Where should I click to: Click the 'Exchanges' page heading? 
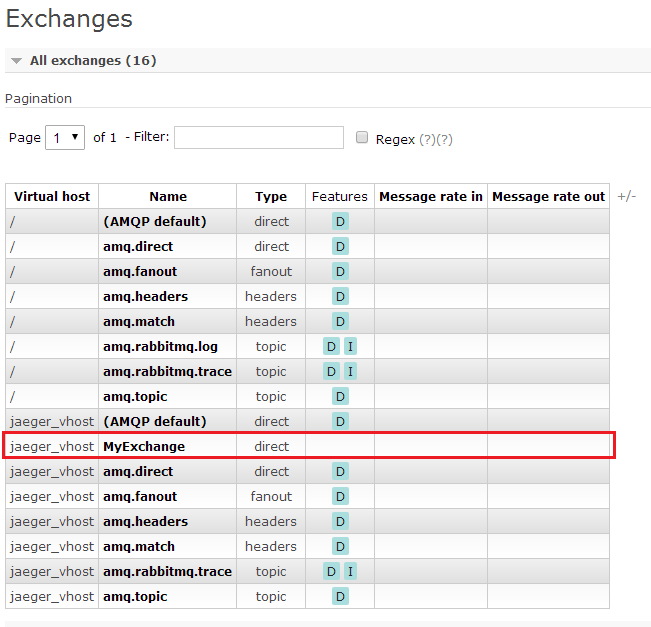(69, 19)
